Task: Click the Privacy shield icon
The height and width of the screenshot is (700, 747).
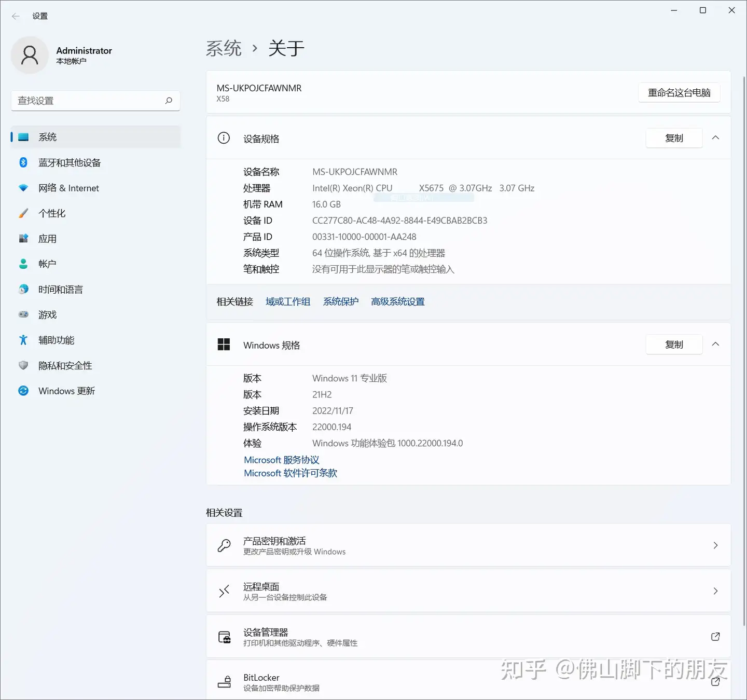Action: (x=23, y=365)
